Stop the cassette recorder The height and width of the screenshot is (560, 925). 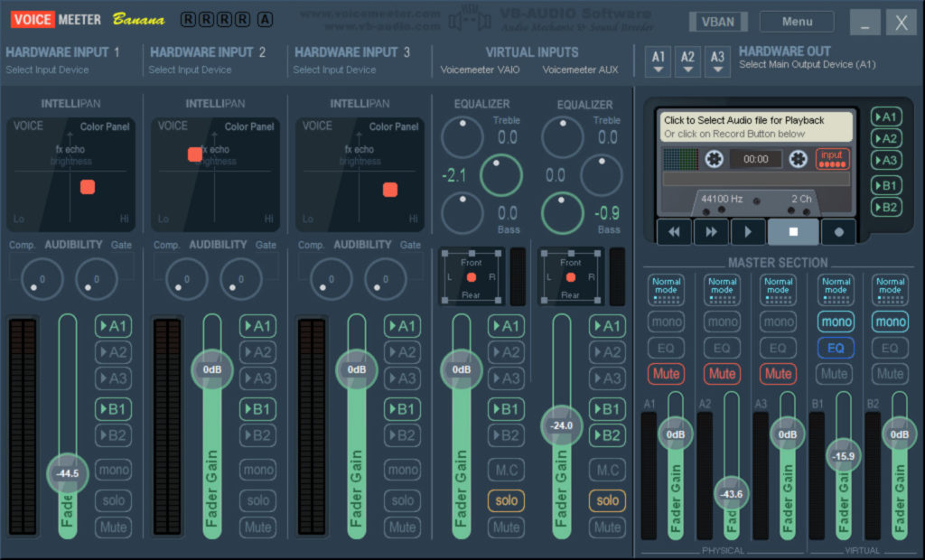click(793, 232)
